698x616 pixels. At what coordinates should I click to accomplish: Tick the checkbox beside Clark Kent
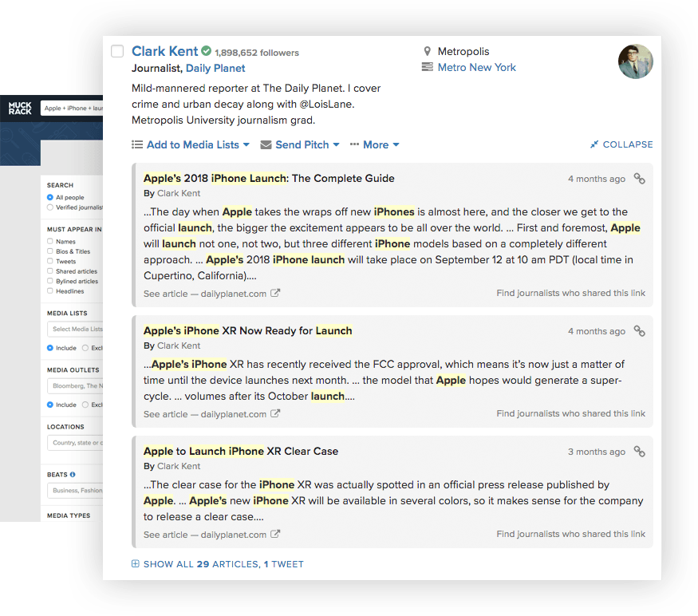coord(117,52)
